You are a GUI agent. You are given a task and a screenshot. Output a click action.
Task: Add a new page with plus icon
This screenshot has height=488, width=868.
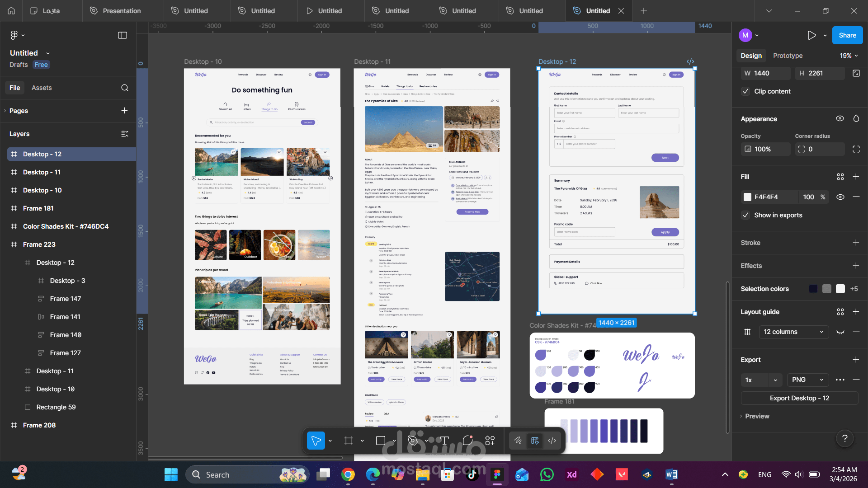[x=124, y=111]
